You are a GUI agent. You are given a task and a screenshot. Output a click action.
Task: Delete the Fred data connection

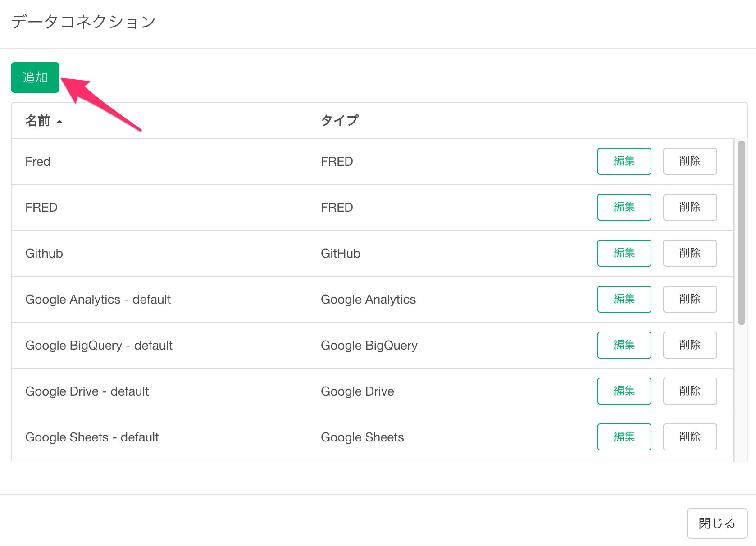[690, 161]
